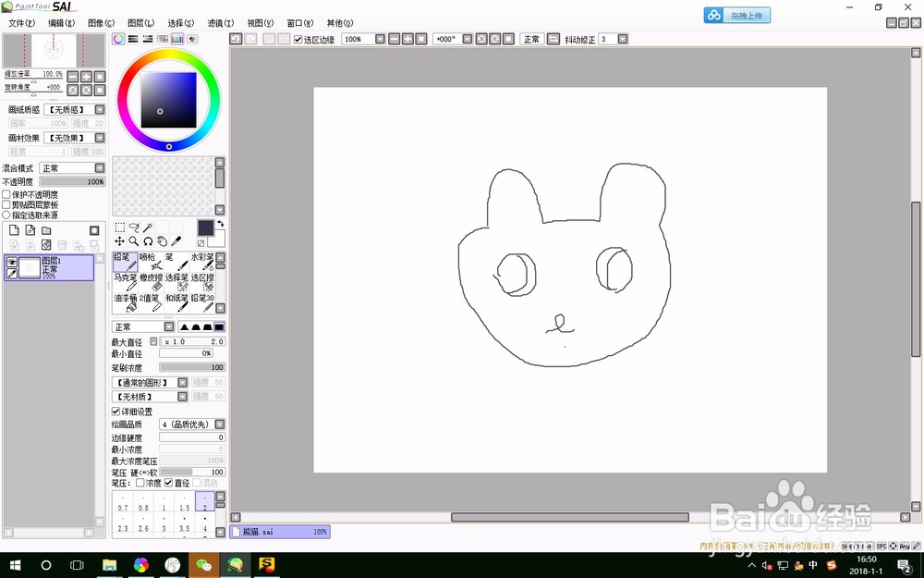Select brush size 0.7 preset
This screenshot has height=578, width=924.
click(x=123, y=502)
